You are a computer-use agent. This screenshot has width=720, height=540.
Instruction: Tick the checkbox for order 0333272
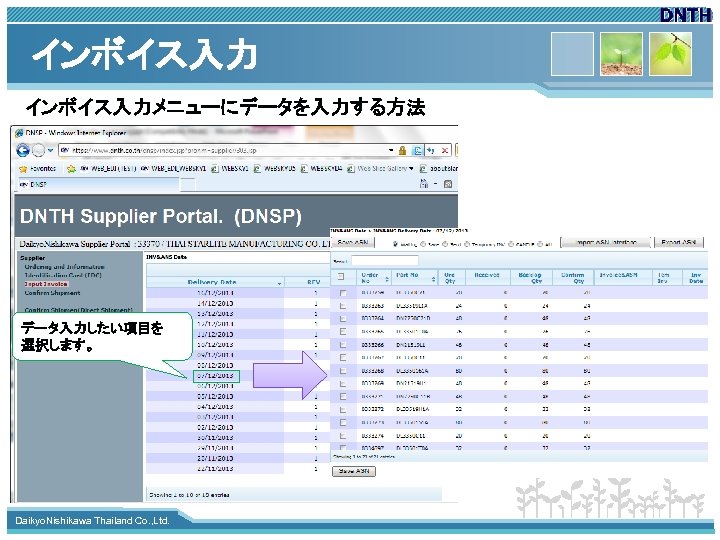coord(343,409)
